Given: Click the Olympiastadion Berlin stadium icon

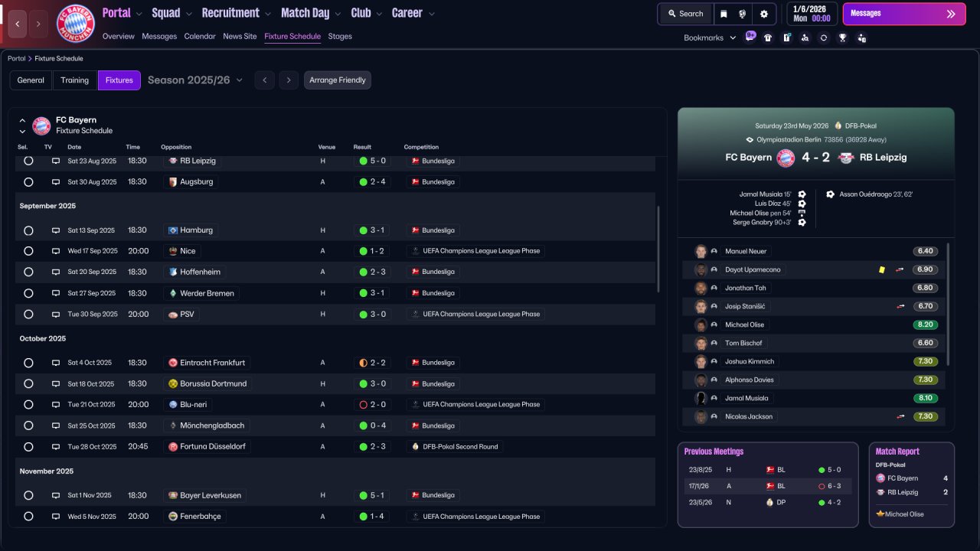Looking at the screenshot, I should (x=750, y=140).
